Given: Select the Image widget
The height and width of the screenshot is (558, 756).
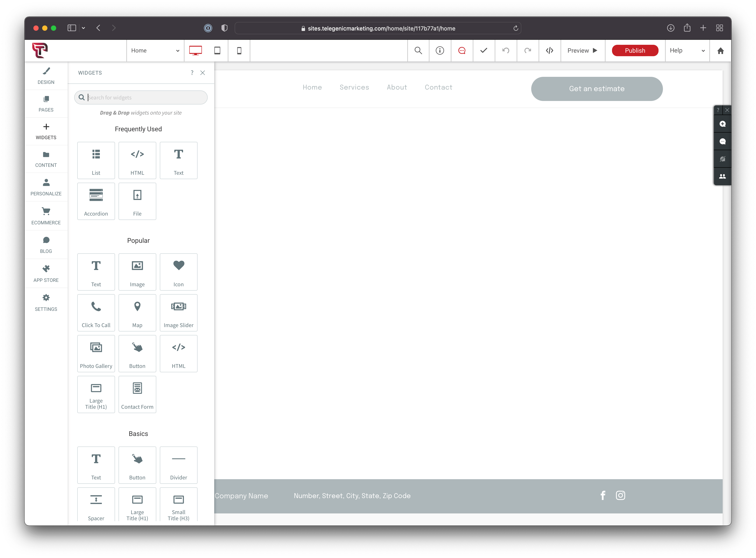Looking at the screenshot, I should 137,272.
